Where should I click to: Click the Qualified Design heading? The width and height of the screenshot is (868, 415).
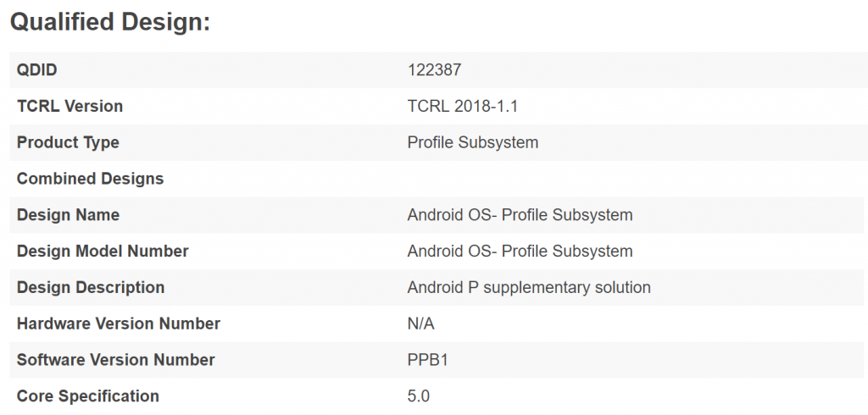[110, 23]
